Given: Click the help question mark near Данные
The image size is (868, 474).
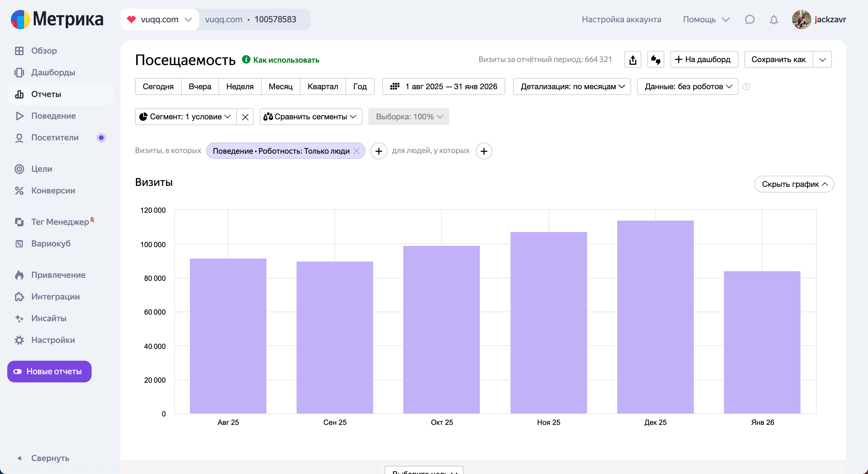Looking at the screenshot, I should (x=746, y=86).
